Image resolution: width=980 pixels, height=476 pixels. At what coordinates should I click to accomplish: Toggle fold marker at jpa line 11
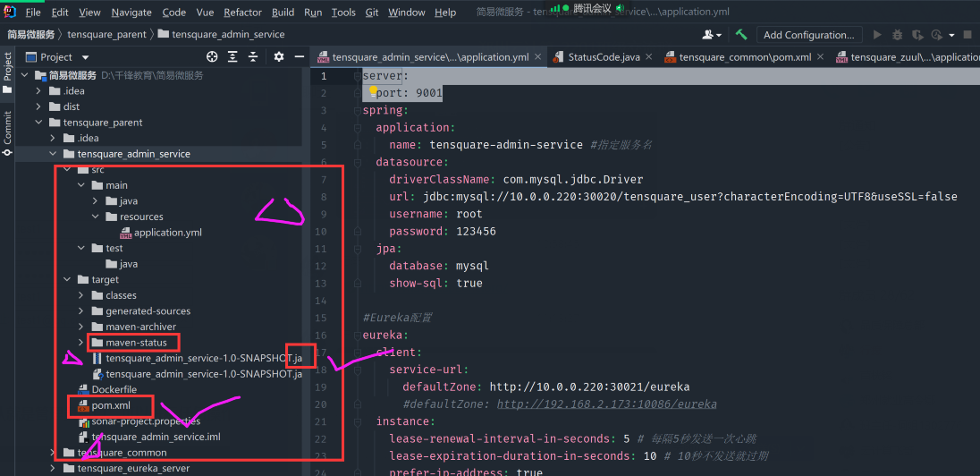[x=358, y=249]
